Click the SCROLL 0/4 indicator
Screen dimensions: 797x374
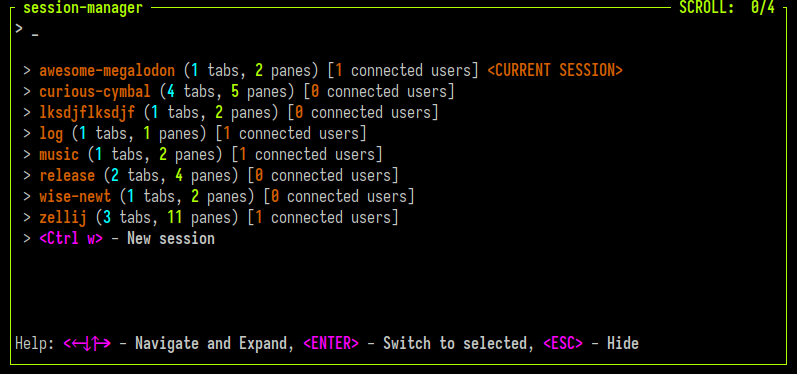click(x=727, y=8)
